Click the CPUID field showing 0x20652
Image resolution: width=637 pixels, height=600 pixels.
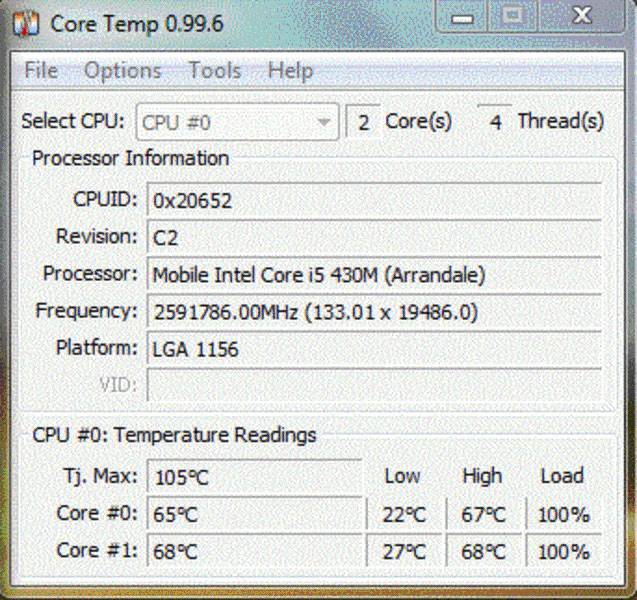374,200
